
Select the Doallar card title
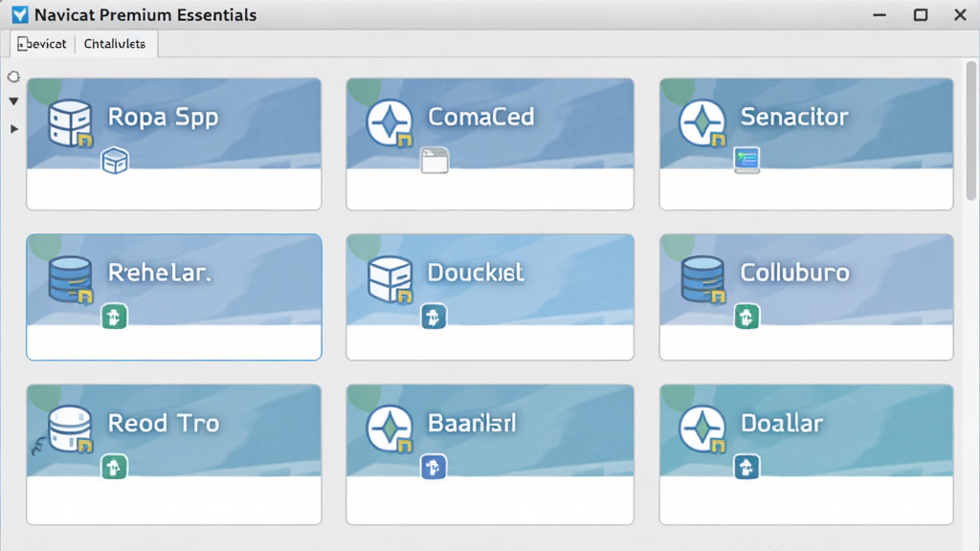(782, 423)
